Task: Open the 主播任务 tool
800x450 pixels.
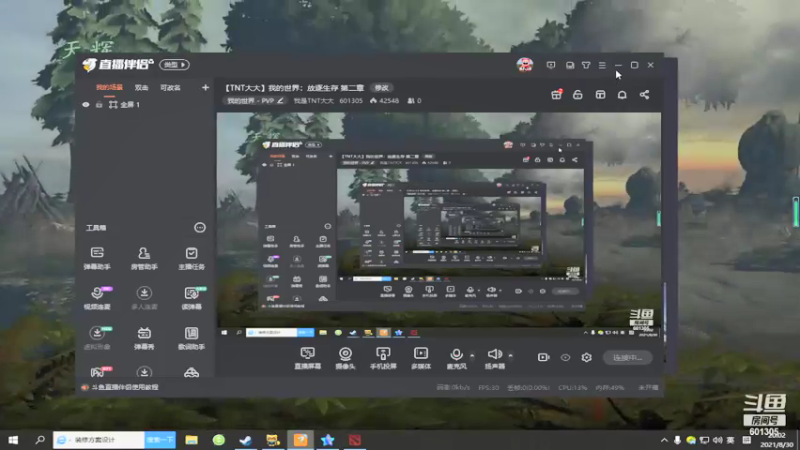Action: point(191,258)
